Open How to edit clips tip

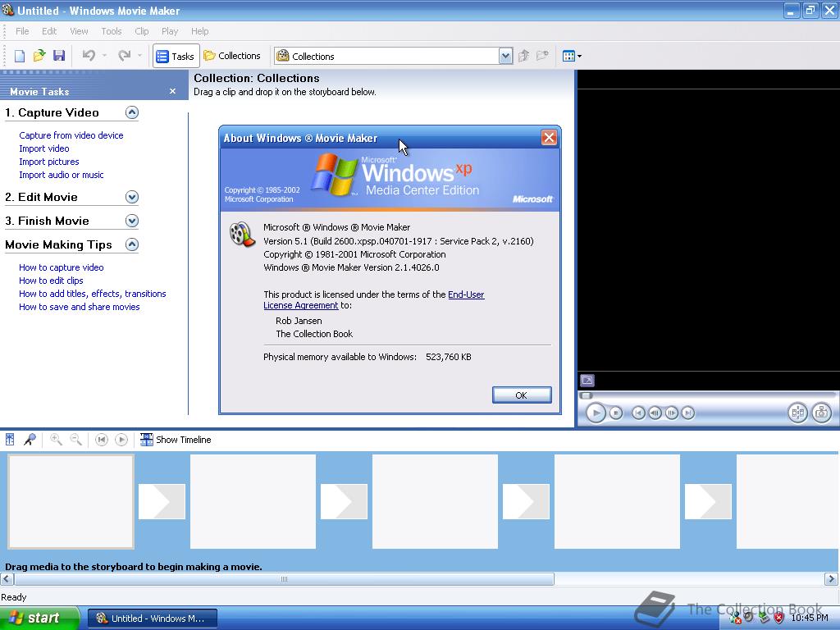[51, 281]
